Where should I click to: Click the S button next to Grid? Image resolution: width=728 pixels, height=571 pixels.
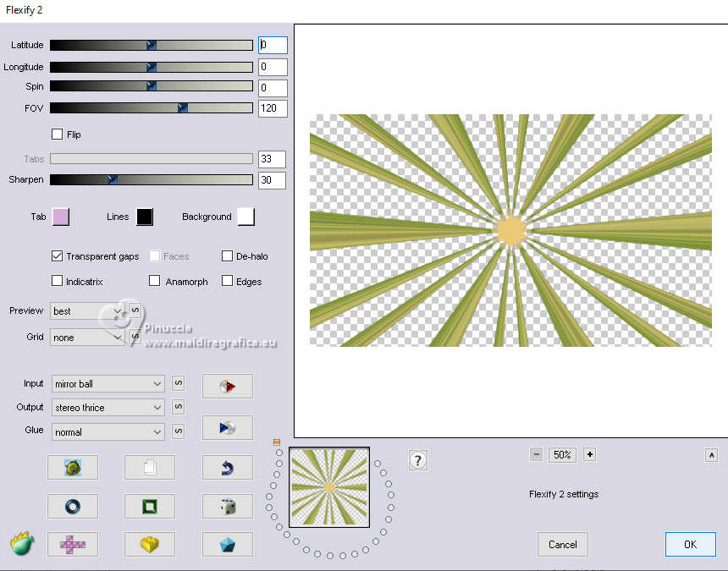(x=135, y=336)
